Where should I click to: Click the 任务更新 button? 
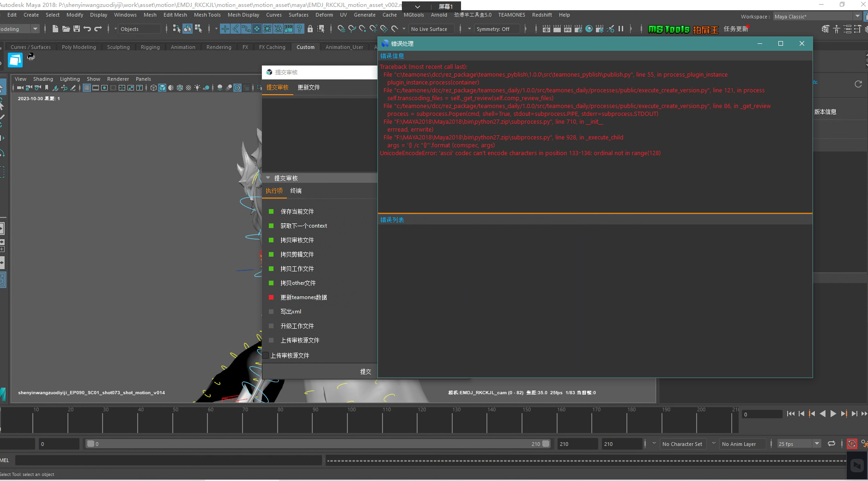735,29
